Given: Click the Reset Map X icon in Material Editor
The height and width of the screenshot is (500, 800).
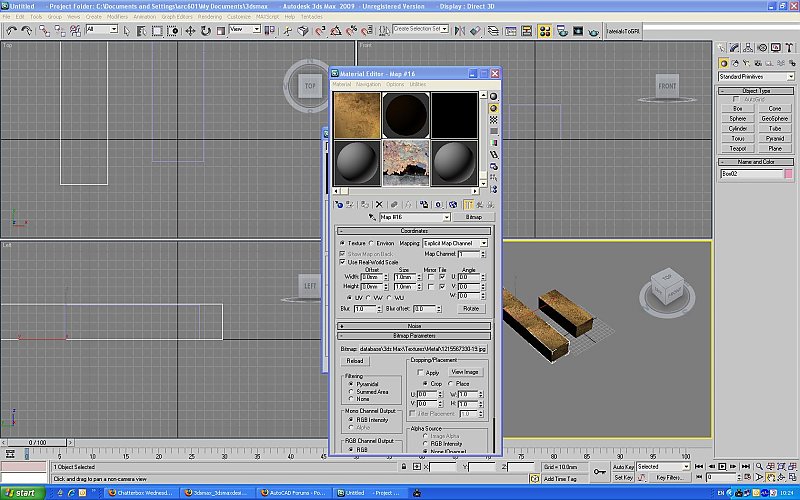Looking at the screenshot, I should tap(379, 205).
